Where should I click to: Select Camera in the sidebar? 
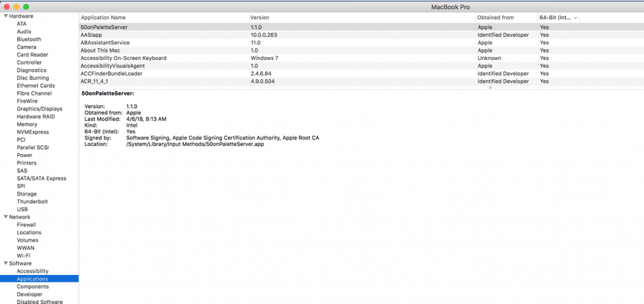click(x=26, y=47)
